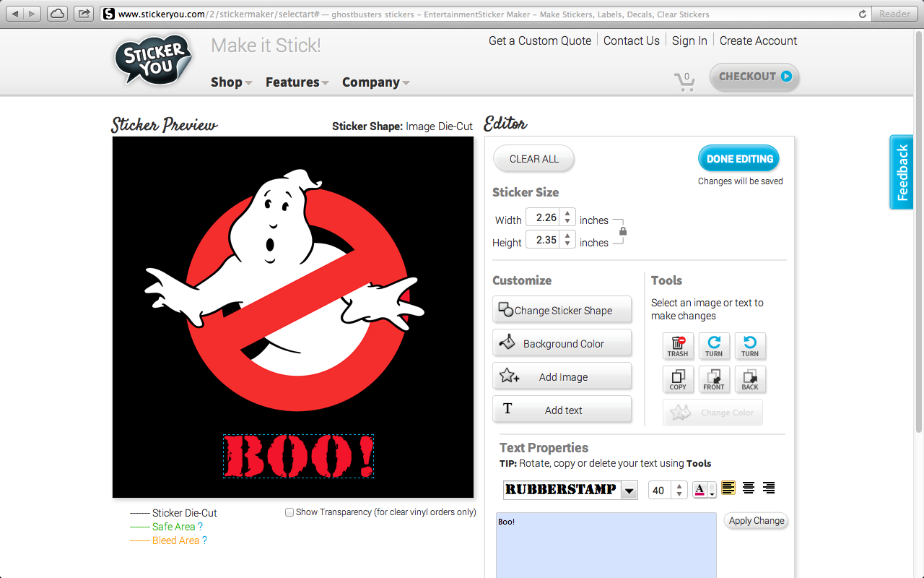Click the Safari Reader button
The width and height of the screenshot is (924, 578).
[x=894, y=14]
